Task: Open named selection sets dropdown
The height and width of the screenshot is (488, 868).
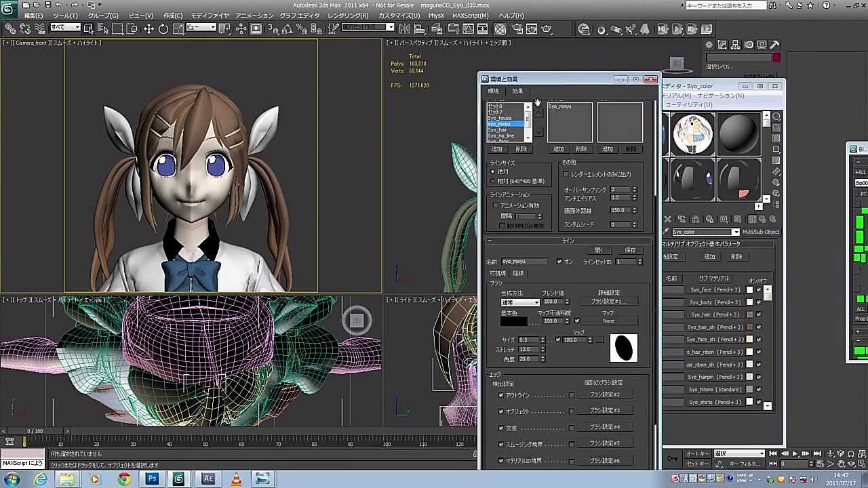Action: (x=367, y=28)
